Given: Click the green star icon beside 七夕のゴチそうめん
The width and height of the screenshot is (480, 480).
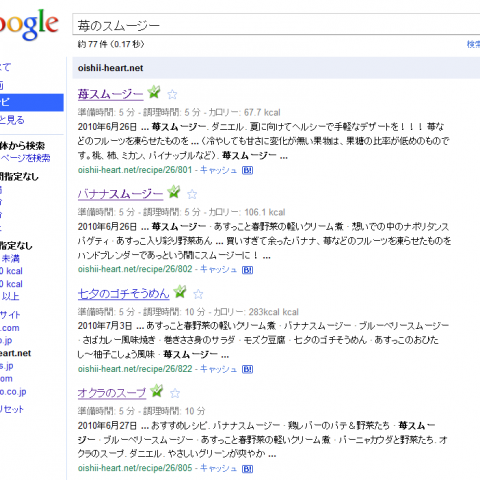Looking at the screenshot, I should point(180,291).
